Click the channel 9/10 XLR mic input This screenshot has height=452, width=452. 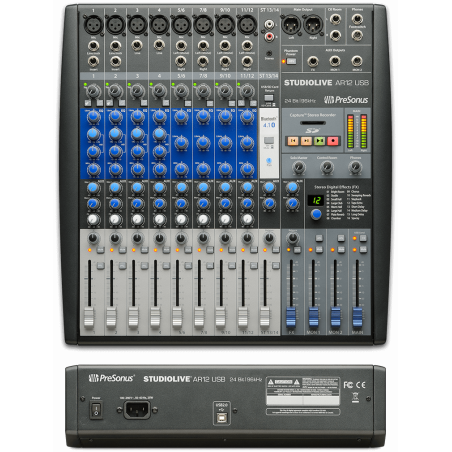pos(225,25)
